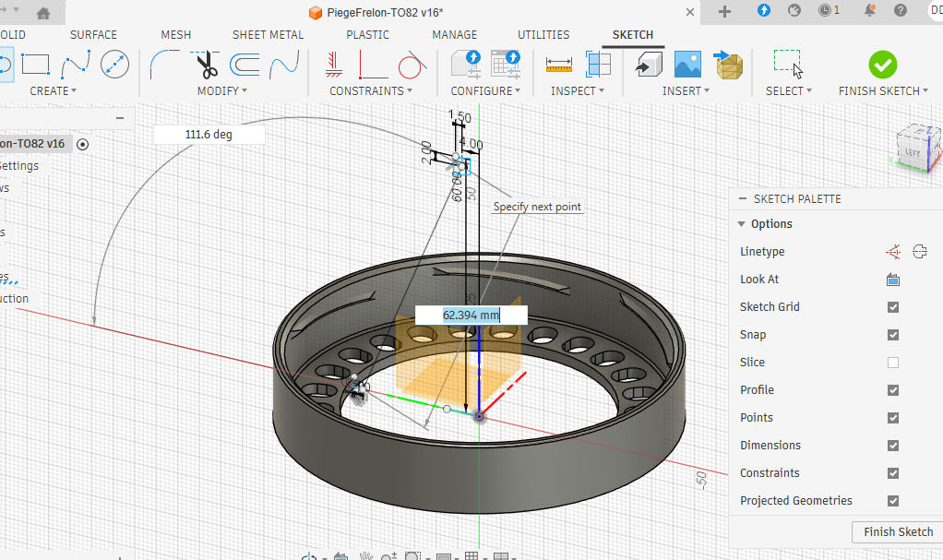Image resolution: width=943 pixels, height=560 pixels.
Task: Collapse the Options section in Sketch Palette
Action: pyautogui.click(x=742, y=224)
